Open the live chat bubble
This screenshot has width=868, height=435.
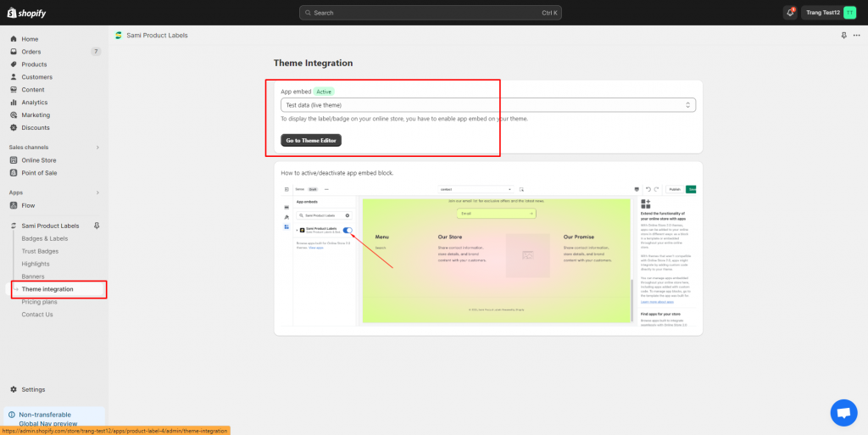(843, 413)
